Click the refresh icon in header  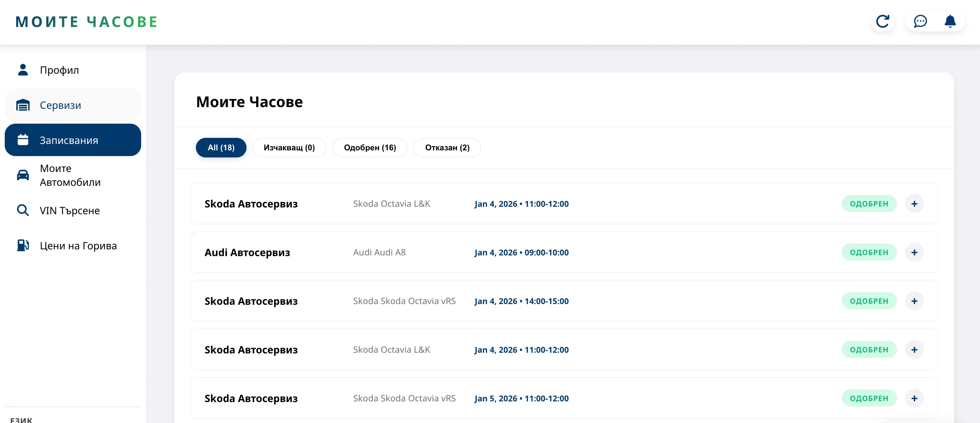(x=882, y=21)
